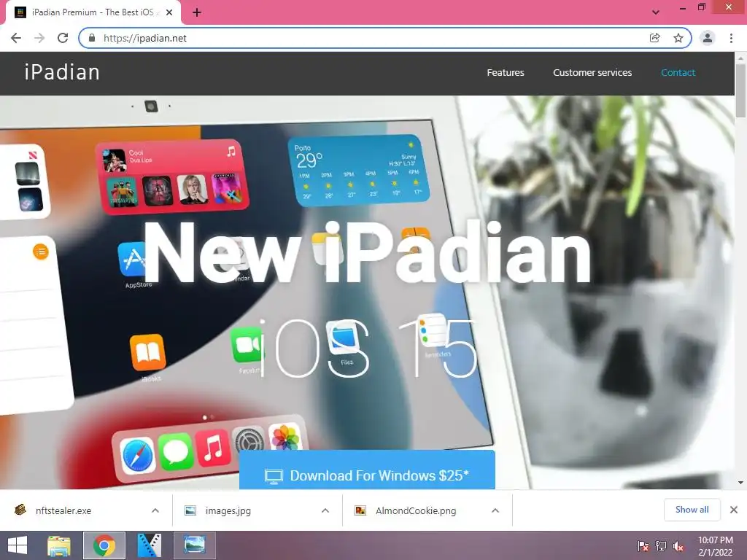Screen dimensions: 747x560
Task: Open the Contact navigation link
Action: click(678, 72)
